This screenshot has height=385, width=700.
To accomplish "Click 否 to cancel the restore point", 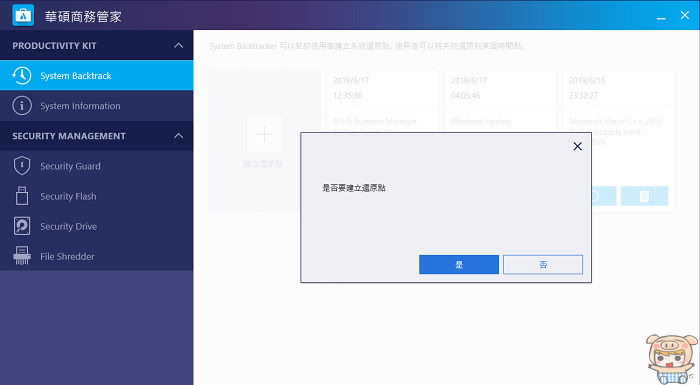I will (x=543, y=264).
